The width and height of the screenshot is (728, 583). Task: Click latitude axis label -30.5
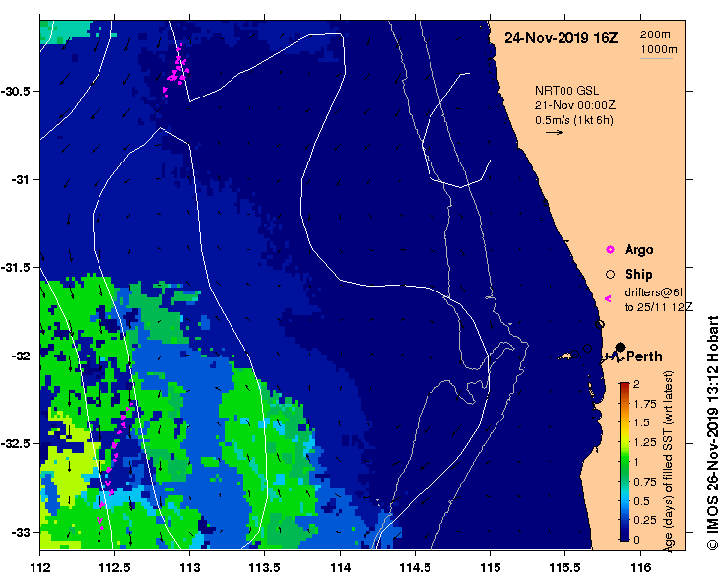click(15, 91)
